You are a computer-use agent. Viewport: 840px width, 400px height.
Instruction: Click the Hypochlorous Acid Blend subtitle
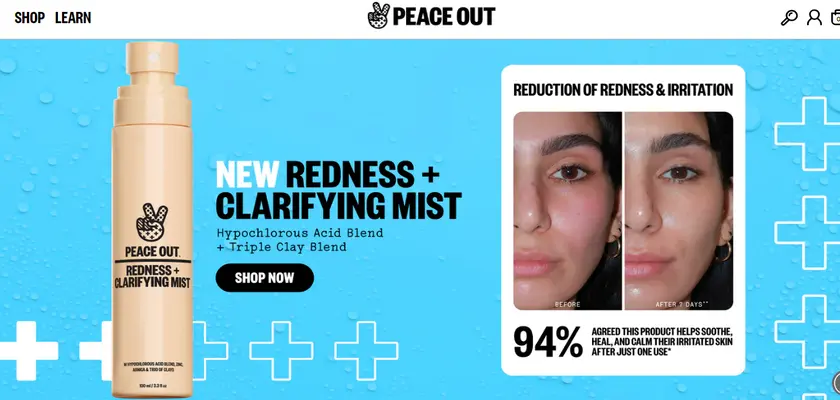click(x=300, y=240)
